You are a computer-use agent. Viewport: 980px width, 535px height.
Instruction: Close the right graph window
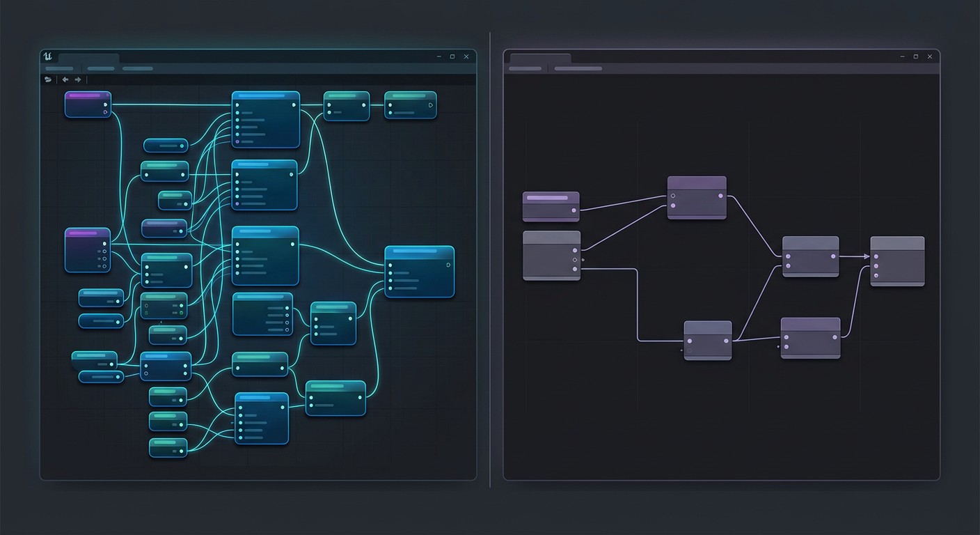tap(930, 56)
